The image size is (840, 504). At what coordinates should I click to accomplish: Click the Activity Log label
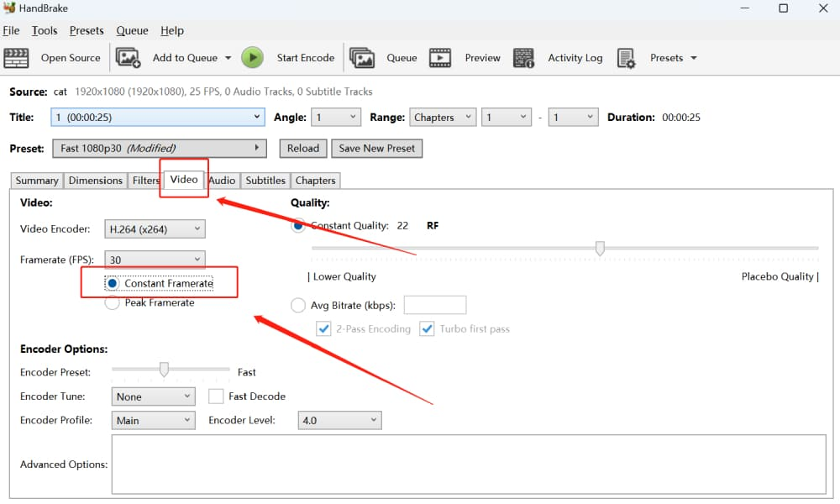(575, 58)
